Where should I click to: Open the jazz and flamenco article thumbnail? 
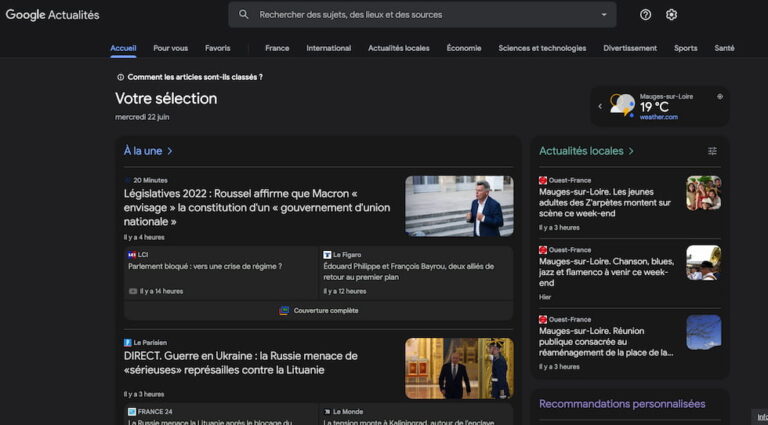[703, 263]
